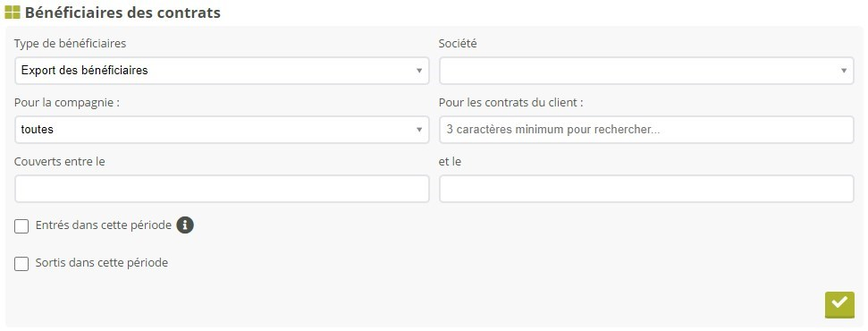Click the Sortis dans cette période label text
The width and height of the screenshot is (868, 331).
point(101,263)
